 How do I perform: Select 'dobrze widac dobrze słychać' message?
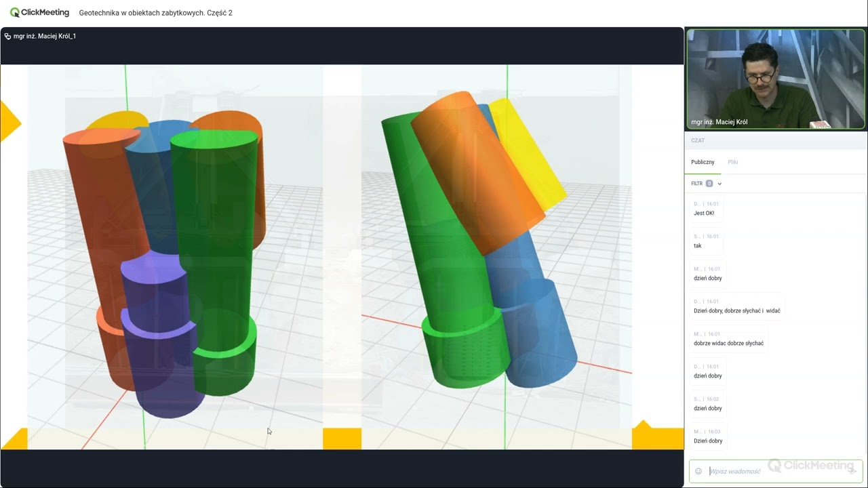coord(728,343)
